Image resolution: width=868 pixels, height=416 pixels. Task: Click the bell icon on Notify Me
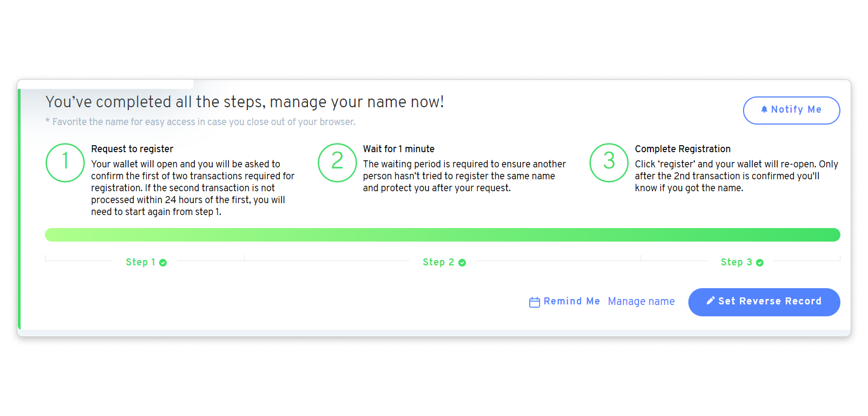point(764,109)
